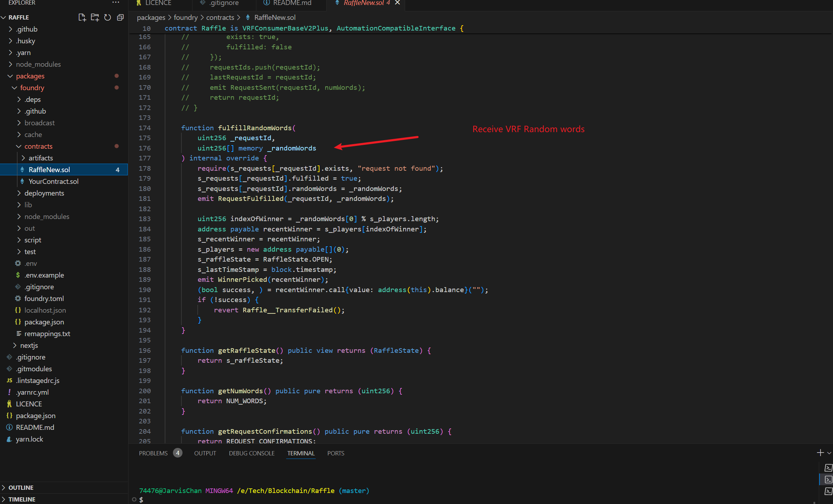The width and height of the screenshot is (833, 504).
Task: Open the yarn.lock file
Action: (x=64, y=439)
